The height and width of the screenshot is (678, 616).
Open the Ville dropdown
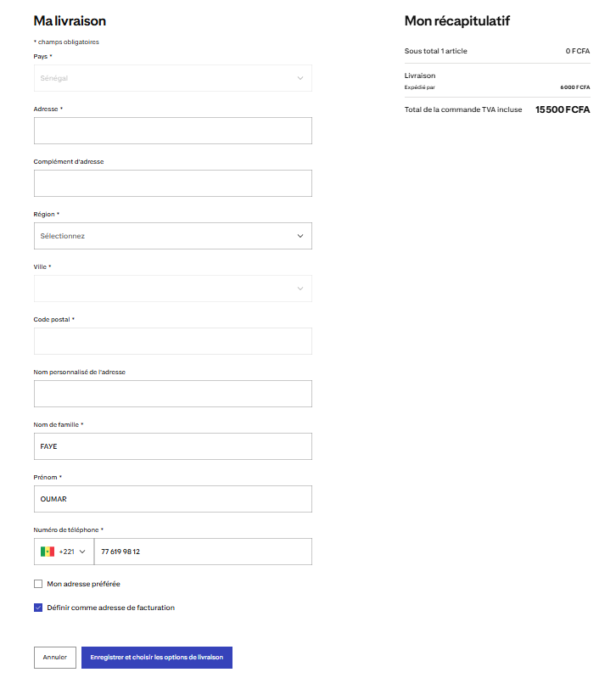point(173,289)
